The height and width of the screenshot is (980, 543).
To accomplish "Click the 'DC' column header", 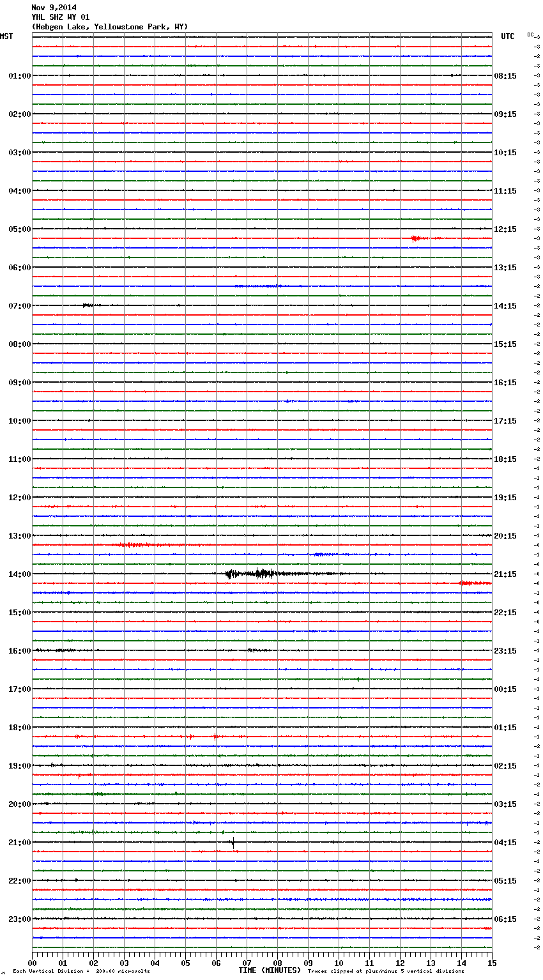I will pos(530,34).
